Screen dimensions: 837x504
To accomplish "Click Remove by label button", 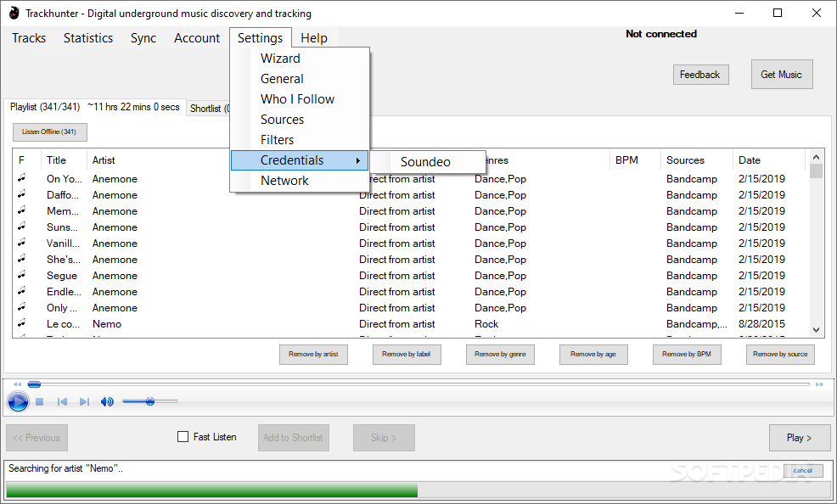I will click(407, 354).
